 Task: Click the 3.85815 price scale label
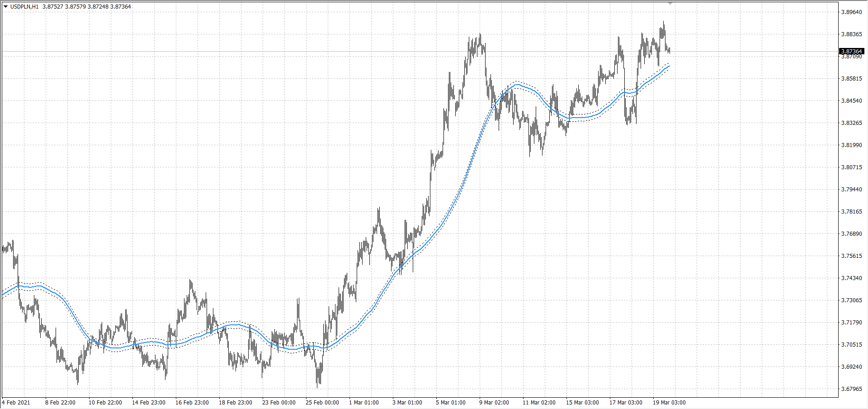(851, 79)
